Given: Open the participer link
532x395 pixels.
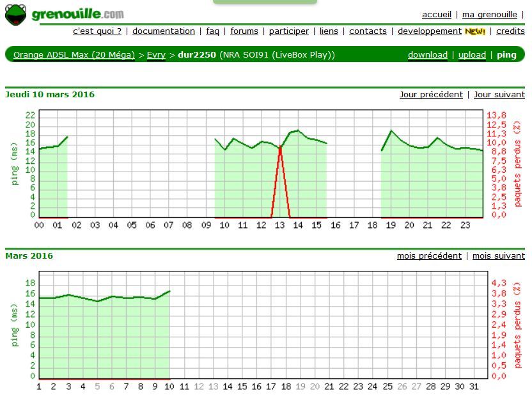Looking at the screenshot, I should [x=288, y=31].
